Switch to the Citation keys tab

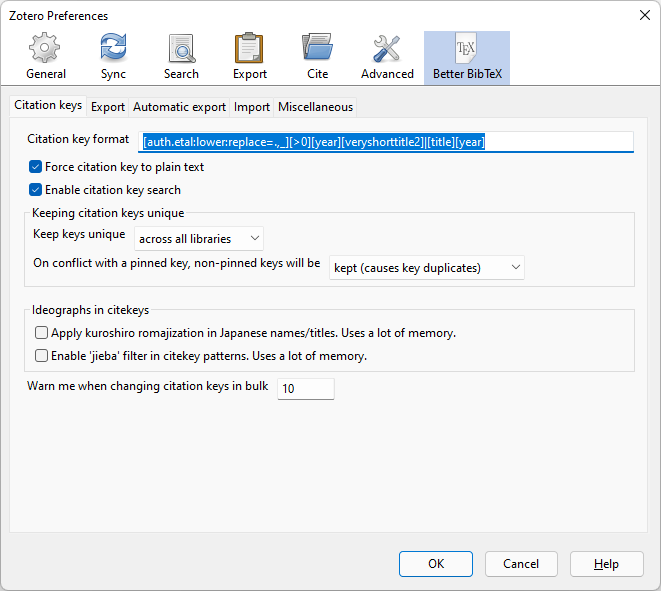coord(48,105)
